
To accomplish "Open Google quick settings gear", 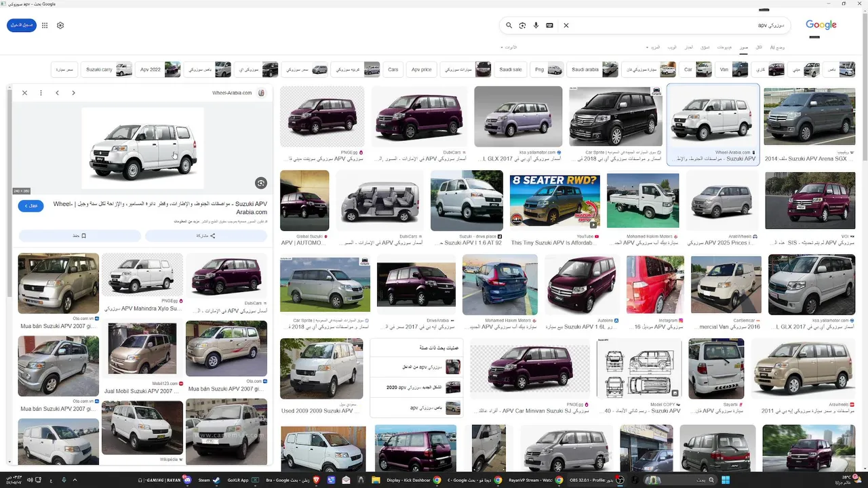I will (x=60, y=25).
